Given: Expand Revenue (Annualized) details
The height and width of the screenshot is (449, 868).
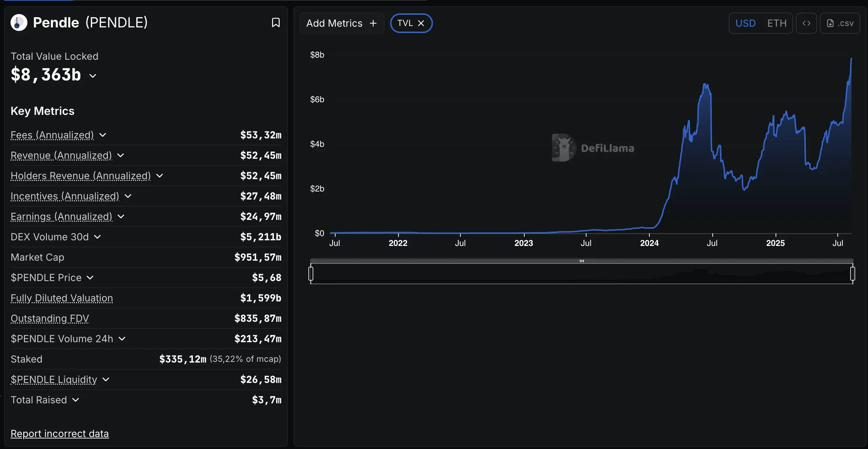Looking at the screenshot, I should coord(121,155).
